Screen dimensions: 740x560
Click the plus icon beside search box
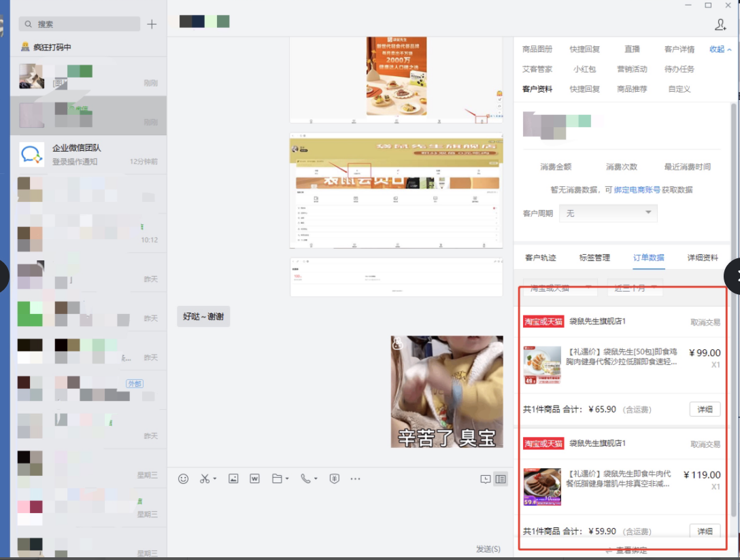(152, 24)
